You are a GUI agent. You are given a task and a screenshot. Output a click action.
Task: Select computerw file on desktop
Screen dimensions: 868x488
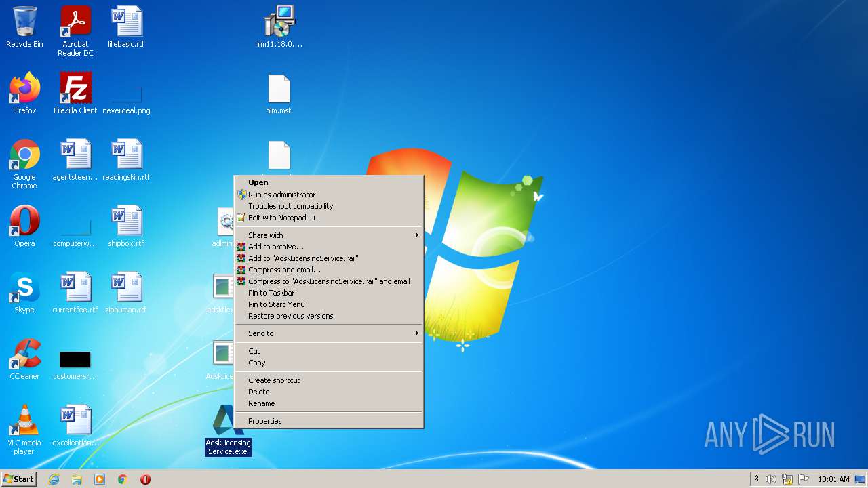pyautogui.click(x=75, y=226)
